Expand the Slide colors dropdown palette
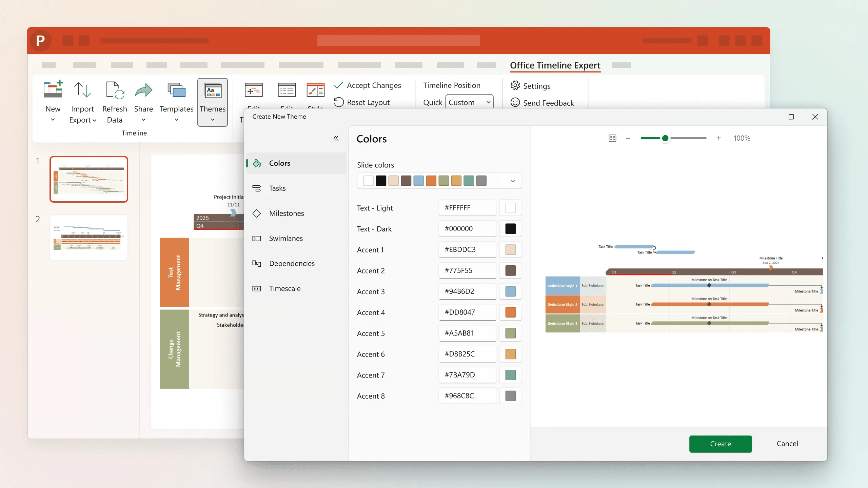This screenshot has height=488, width=868. pos(513,181)
